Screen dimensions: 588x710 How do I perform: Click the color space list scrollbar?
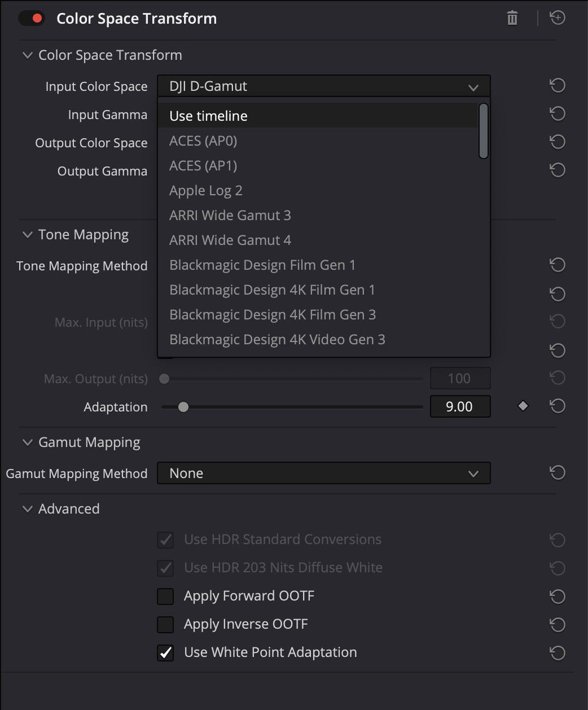[483, 131]
